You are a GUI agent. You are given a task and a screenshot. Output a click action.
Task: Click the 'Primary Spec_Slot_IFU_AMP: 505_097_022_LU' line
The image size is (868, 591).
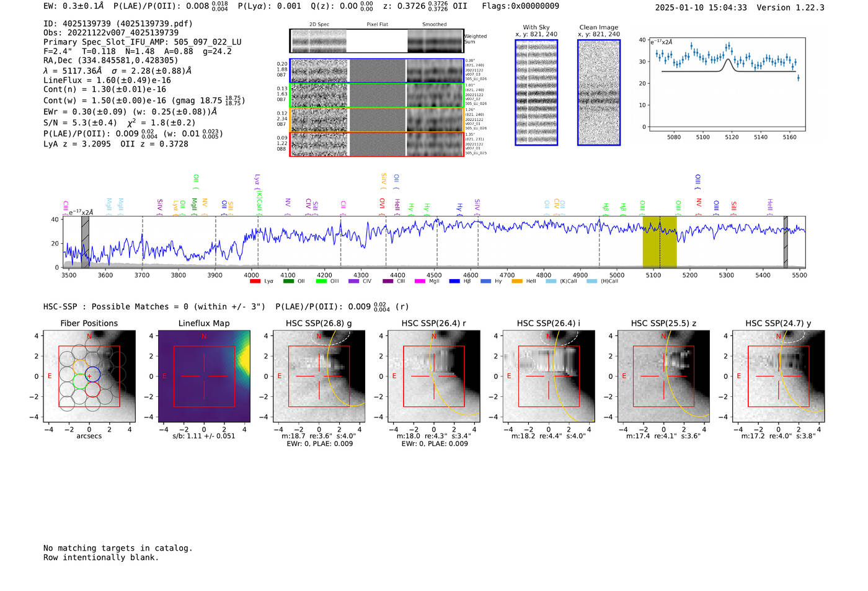pos(143,42)
